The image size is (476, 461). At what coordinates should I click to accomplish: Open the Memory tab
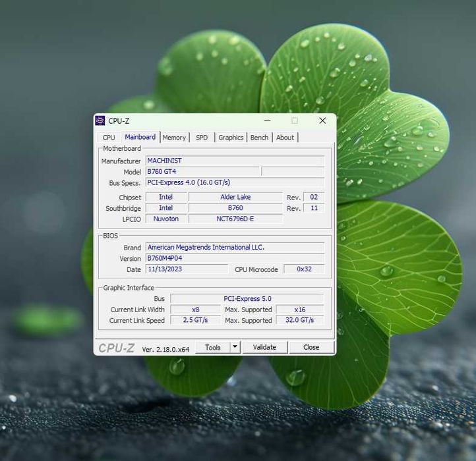click(174, 138)
